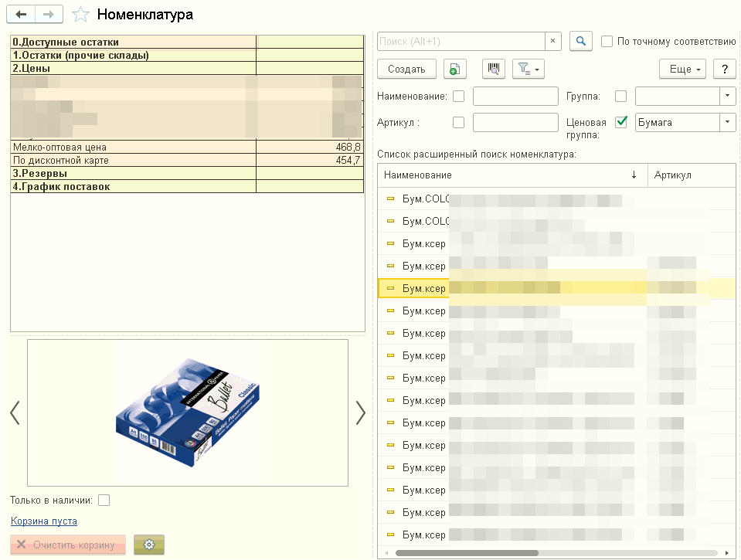Show next product image arrow
The height and width of the screenshot is (560, 741).
pyautogui.click(x=360, y=412)
